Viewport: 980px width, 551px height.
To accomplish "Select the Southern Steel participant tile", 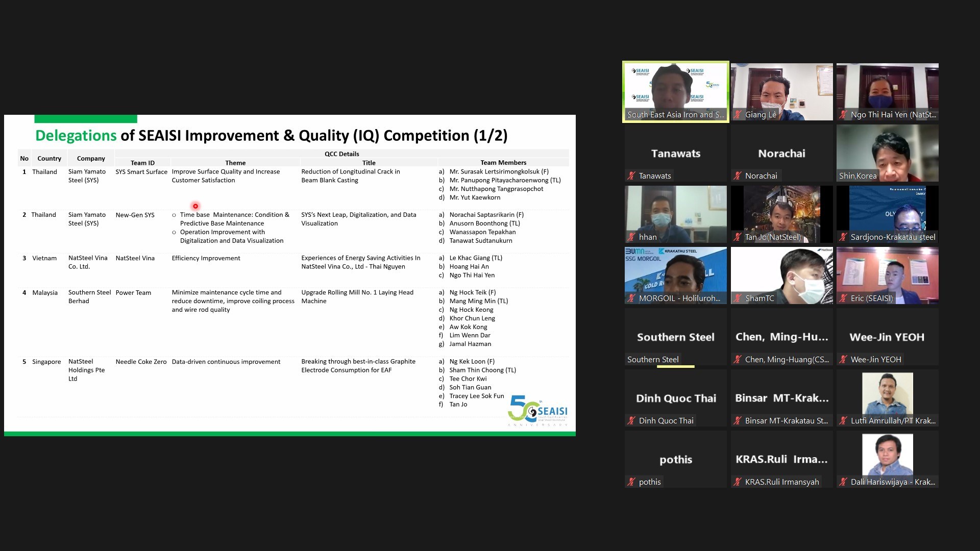I will tap(675, 337).
